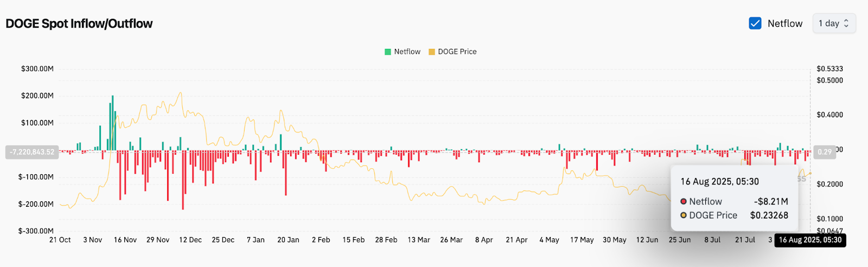Click the yellow DOGE Price legend square
The height and width of the screenshot is (267, 868).
click(432, 52)
